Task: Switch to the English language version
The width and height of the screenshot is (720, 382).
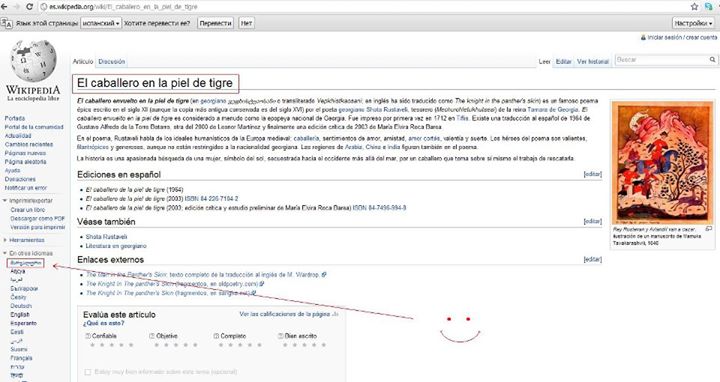Action: click(20, 315)
